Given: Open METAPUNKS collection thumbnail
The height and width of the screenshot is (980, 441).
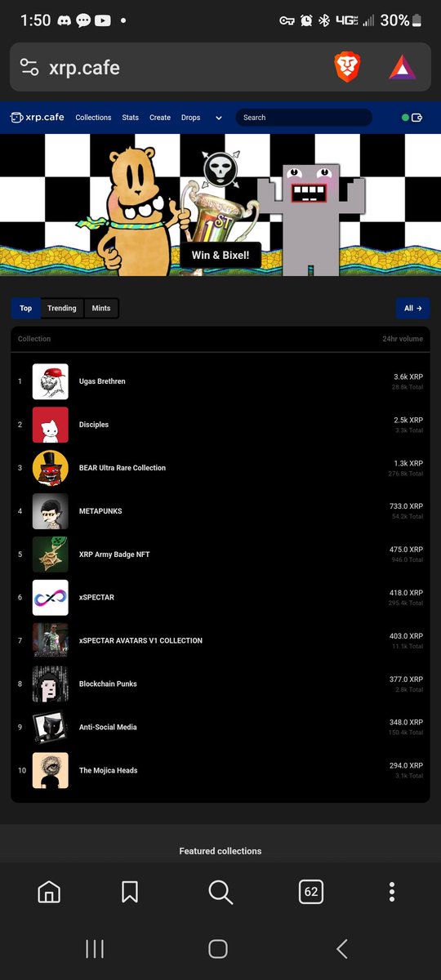Looking at the screenshot, I should click(50, 511).
